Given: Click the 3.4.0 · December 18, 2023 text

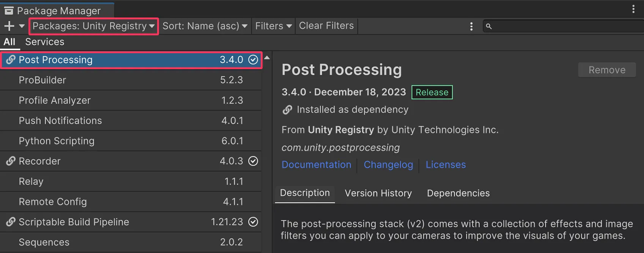Looking at the screenshot, I should (344, 92).
